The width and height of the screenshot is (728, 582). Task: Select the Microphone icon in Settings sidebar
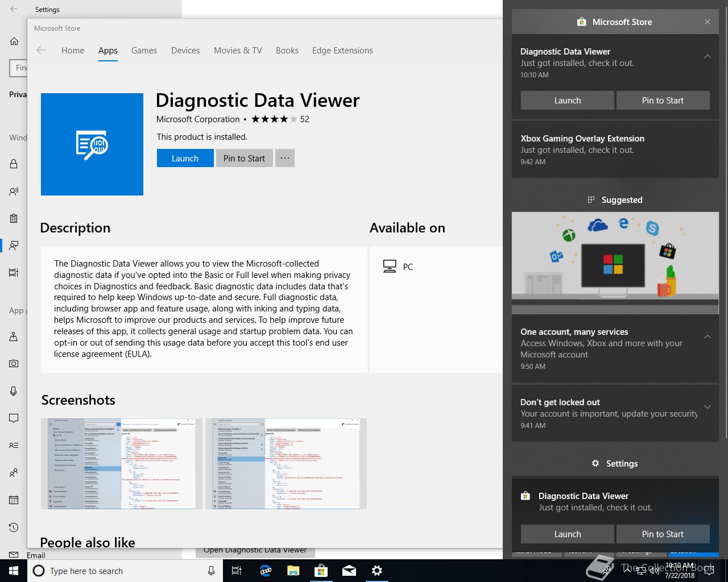click(x=14, y=391)
